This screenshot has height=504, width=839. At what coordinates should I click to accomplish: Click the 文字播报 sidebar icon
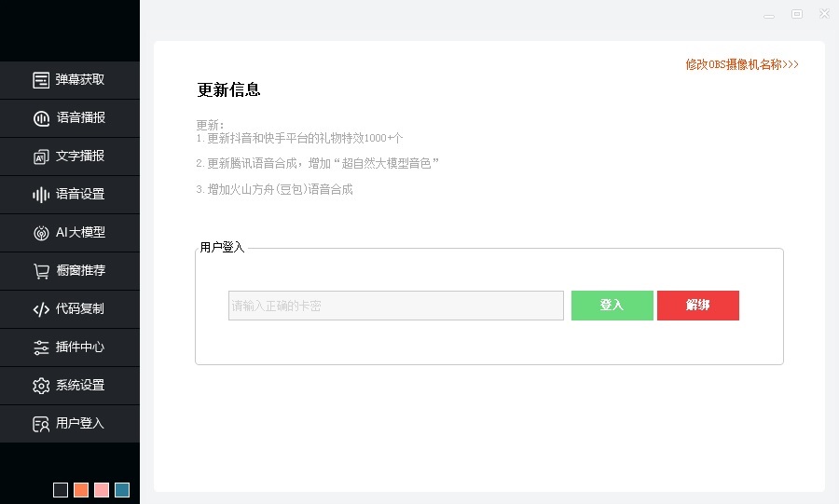(x=41, y=157)
